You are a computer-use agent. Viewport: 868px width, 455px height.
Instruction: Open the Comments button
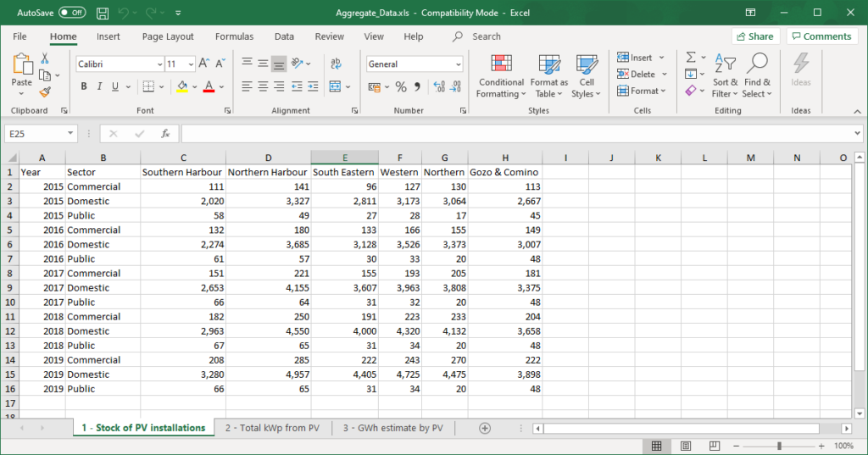pos(821,36)
